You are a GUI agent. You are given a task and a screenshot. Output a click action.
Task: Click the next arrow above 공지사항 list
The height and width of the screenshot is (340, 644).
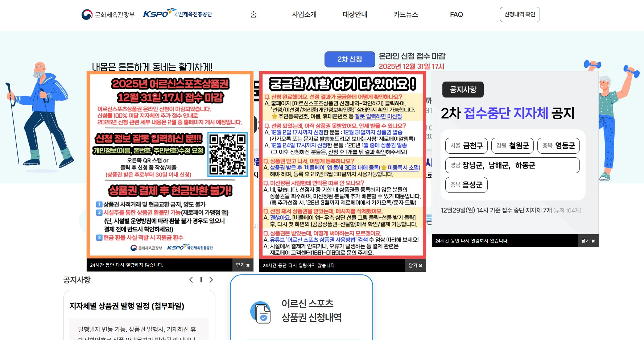[x=211, y=280]
